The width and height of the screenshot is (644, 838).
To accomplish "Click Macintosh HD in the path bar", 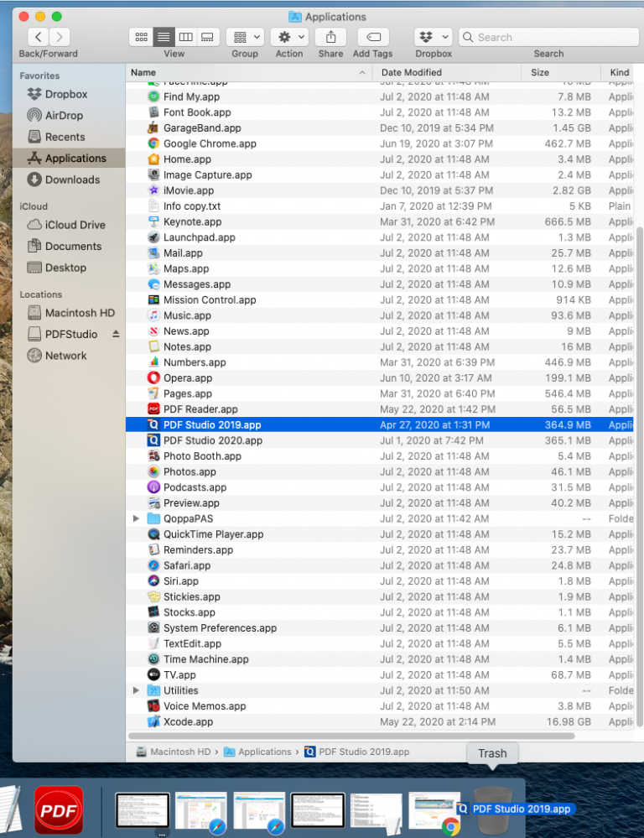I will coord(174,752).
